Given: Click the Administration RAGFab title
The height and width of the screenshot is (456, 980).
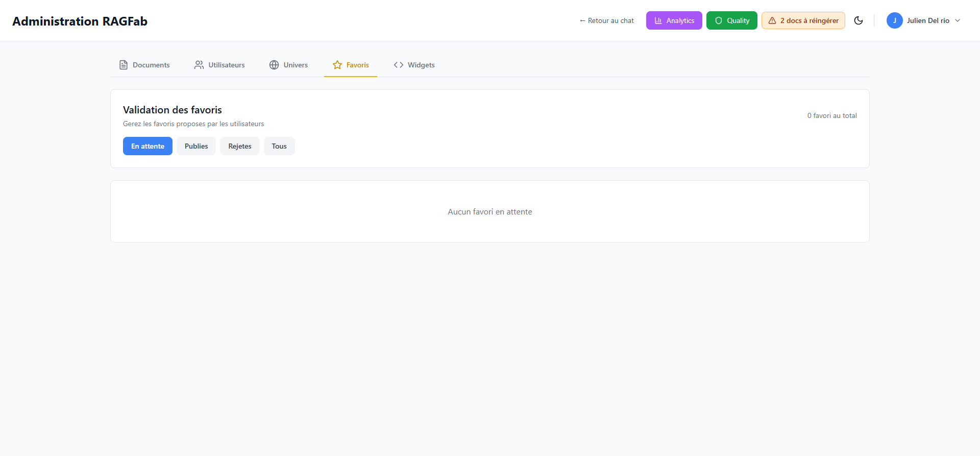Looking at the screenshot, I should [80, 21].
